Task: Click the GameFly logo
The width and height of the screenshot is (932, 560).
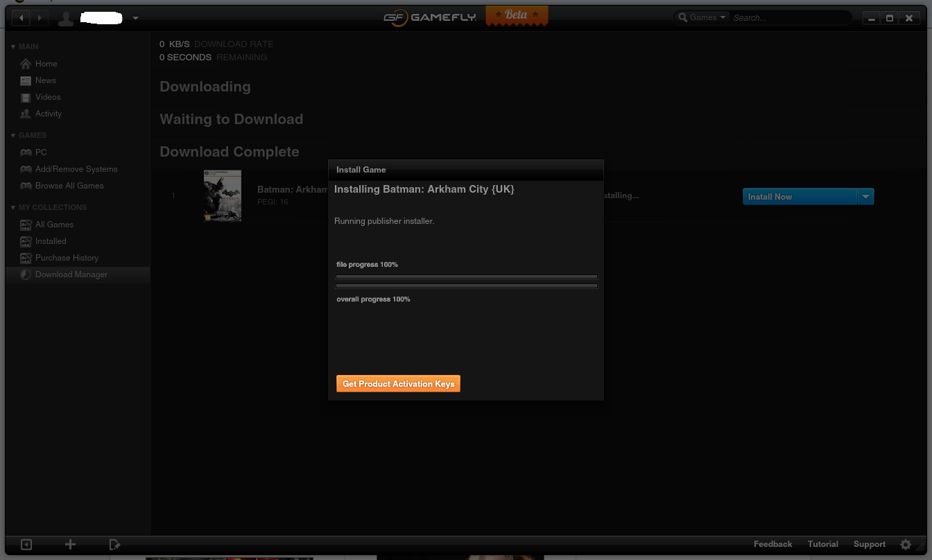Action: click(430, 17)
